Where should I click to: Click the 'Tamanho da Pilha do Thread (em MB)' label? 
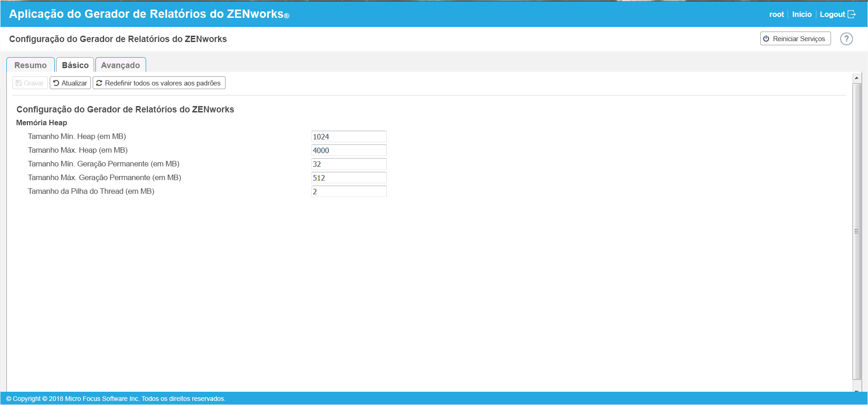pos(91,191)
